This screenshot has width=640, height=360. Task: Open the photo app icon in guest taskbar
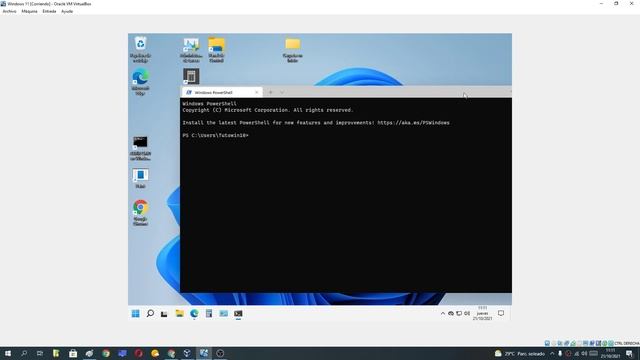click(x=224, y=313)
